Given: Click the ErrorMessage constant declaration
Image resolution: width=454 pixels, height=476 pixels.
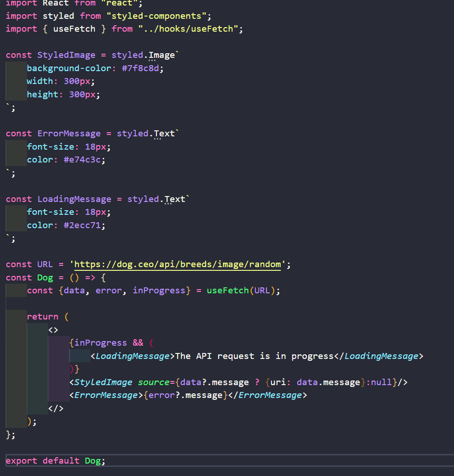Looking at the screenshot, I should [69, 134].
